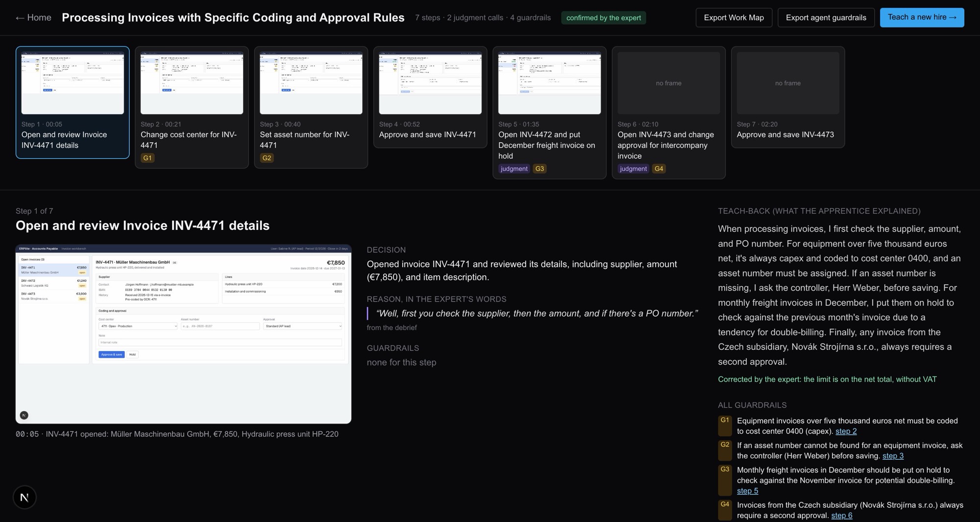Screen dimensions: 980x522
Task: Select Step 5 Open INV-4472 card
Action: [549, 113]
